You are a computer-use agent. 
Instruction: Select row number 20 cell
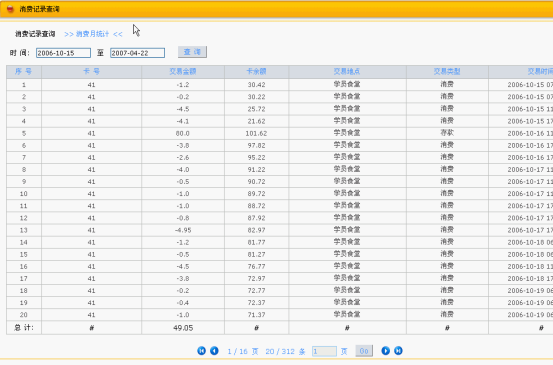pyautogui.click(x=24, y=315)
